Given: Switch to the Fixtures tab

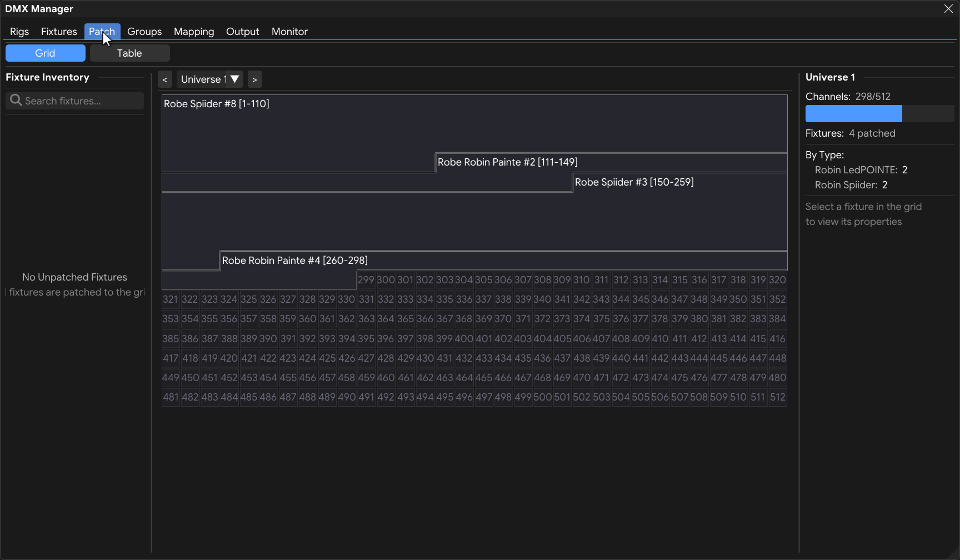Looking at the screenshot, I should (59, 32).
